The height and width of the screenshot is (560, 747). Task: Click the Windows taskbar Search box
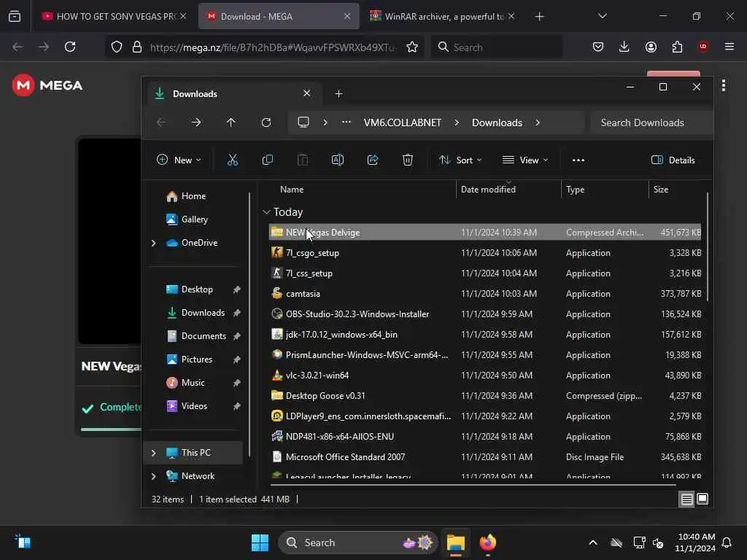(357, 542)
